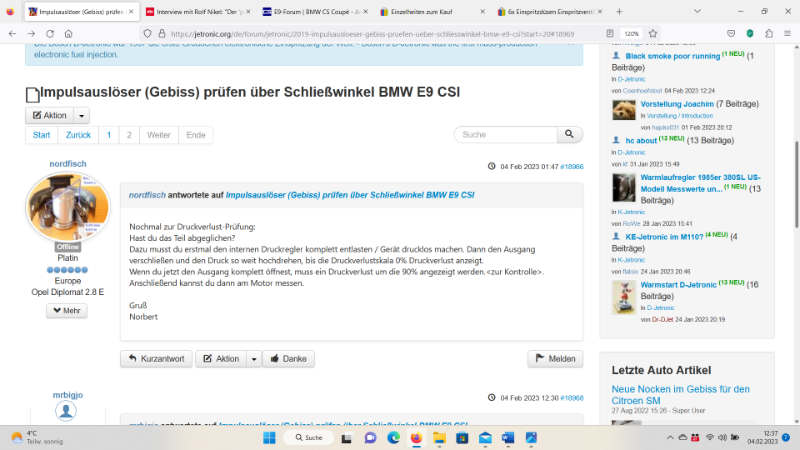Expand the Aktion dropdown arrow under the topic title
800x450 pixels.
pos(82,116)
